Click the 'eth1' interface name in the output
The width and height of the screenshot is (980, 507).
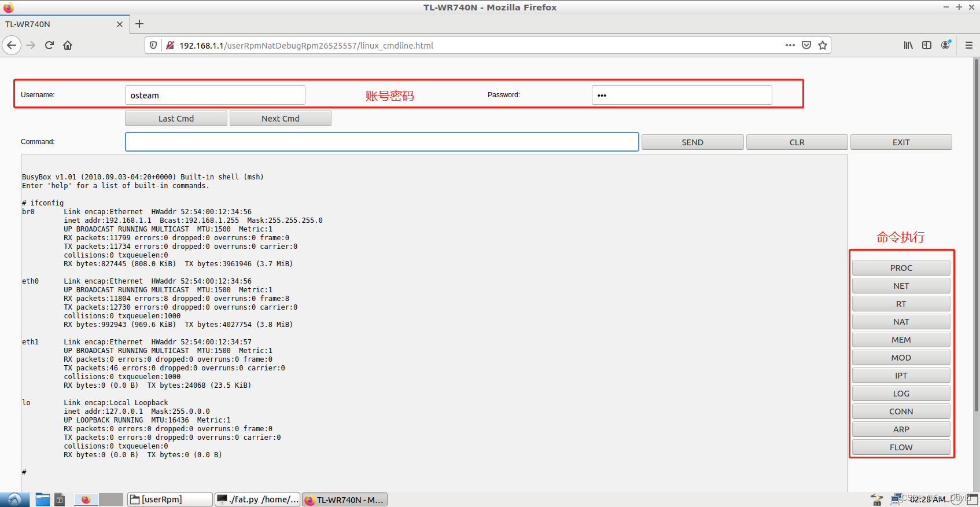pos(30,342)
